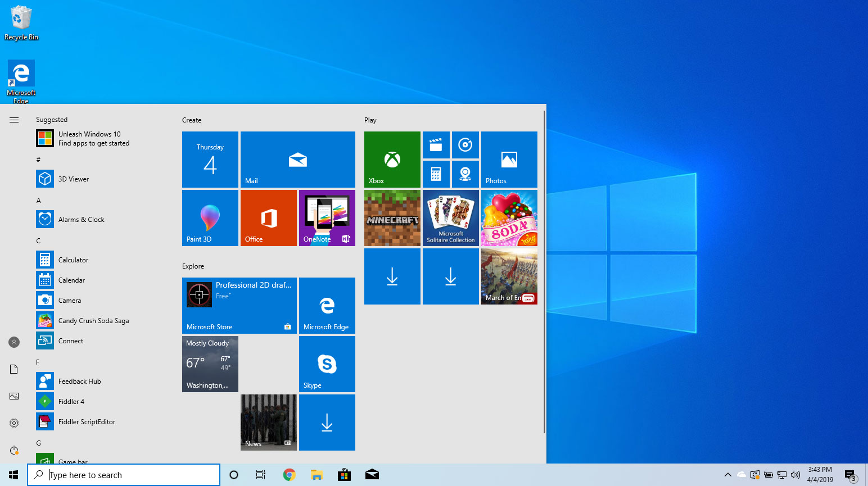Open the Mail tile
Screen dimensions: 868x486
tap(297, 159)
